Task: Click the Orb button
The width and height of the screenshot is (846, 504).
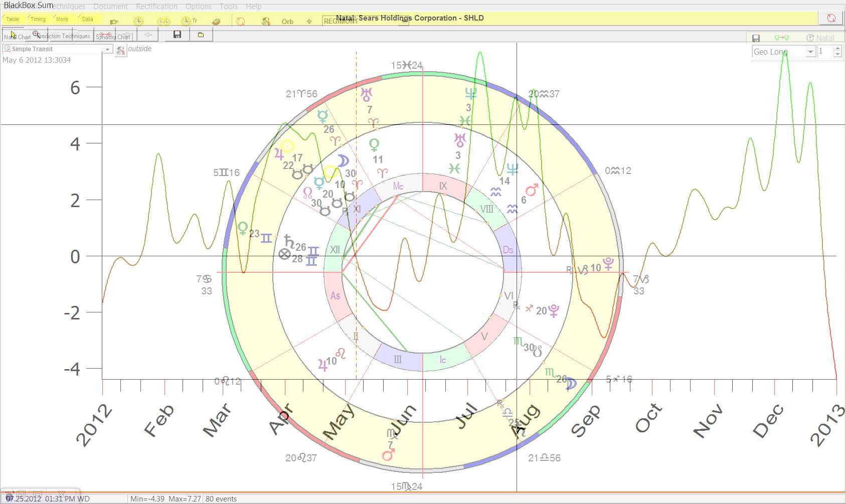Action: pyautogui.click(x=287, y=22)
